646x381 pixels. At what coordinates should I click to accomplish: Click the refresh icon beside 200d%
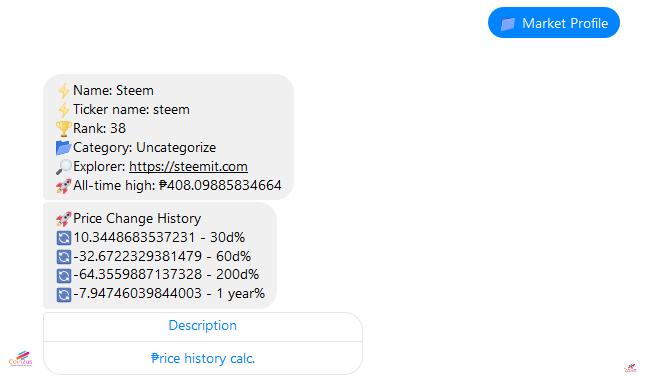click(63, 275)
